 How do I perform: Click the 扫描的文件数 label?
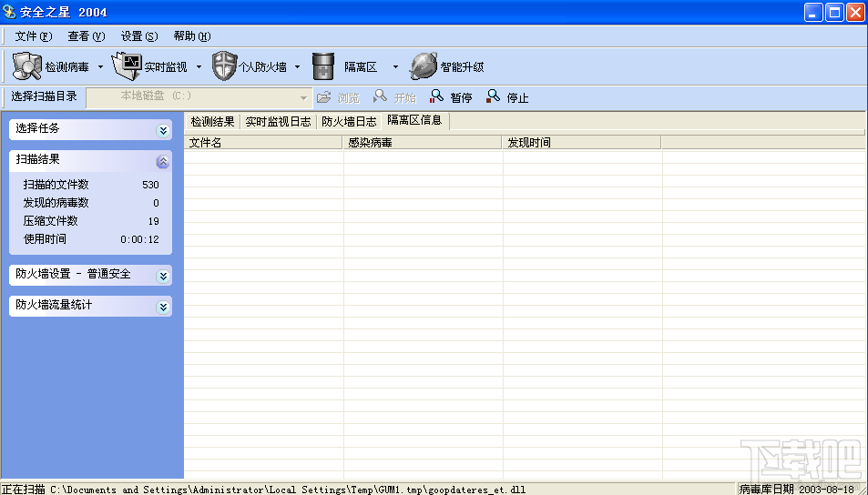[56, 185]
